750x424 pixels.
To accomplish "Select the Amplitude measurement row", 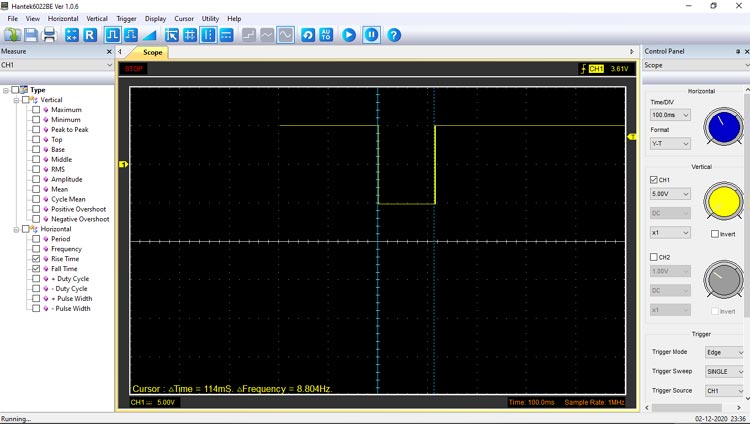I will 66,179.
